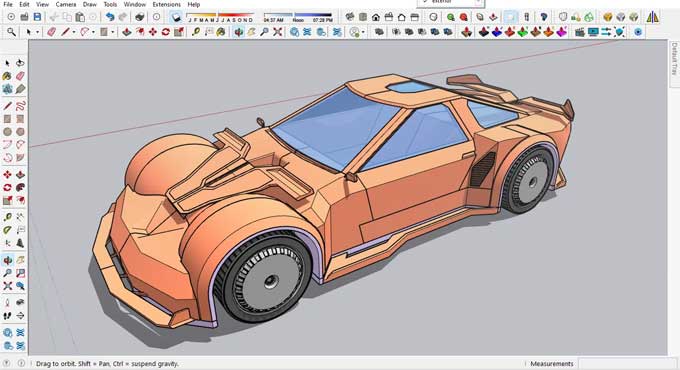Click the help question mark in status bar
Screen dimensions: 680x370
click(x=7, y=363)
